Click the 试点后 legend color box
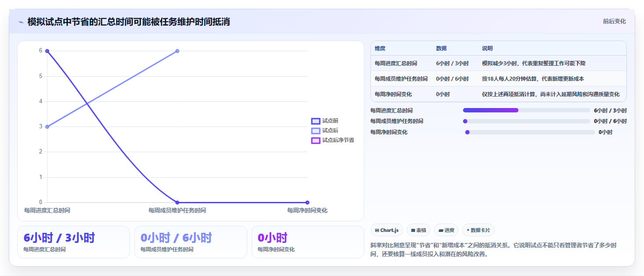Image resolution: width=644 pixels, height=276 pixels. [315, 131]
